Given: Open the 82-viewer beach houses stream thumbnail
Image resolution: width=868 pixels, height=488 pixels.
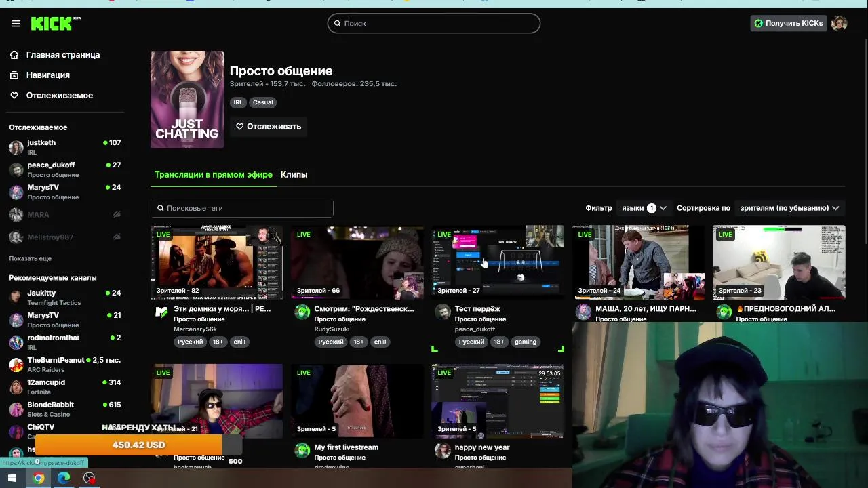Looking at the screenshot, I should 216,262.
